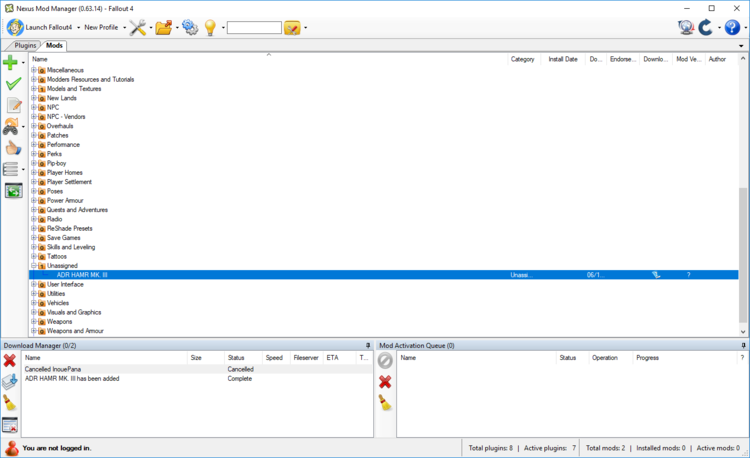
Task: Click You are not logged in status text
Action: pyautogui.click(x=57, y=448)
